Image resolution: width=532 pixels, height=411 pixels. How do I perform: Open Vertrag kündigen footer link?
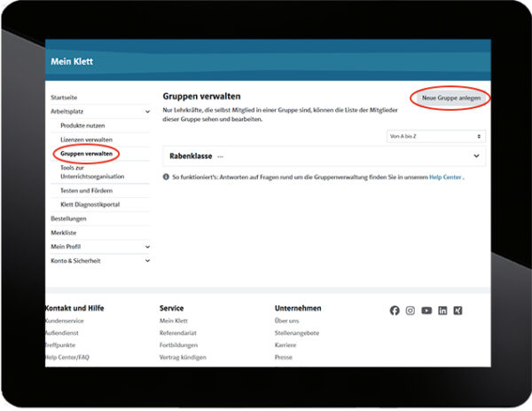click(183, 358)
